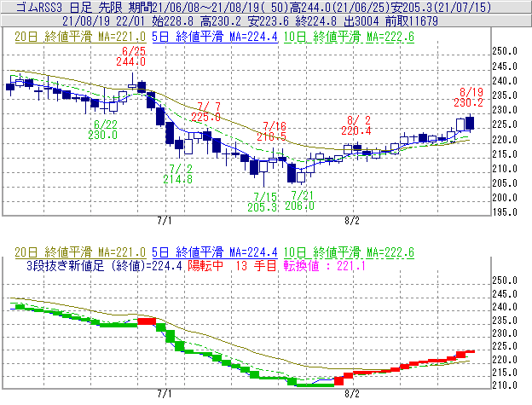Viewport: 532px width, 405px height.
Task: Select upper chart 20日 終値平滑 MA=221.0 legend
Action: (x=80, y=37)
